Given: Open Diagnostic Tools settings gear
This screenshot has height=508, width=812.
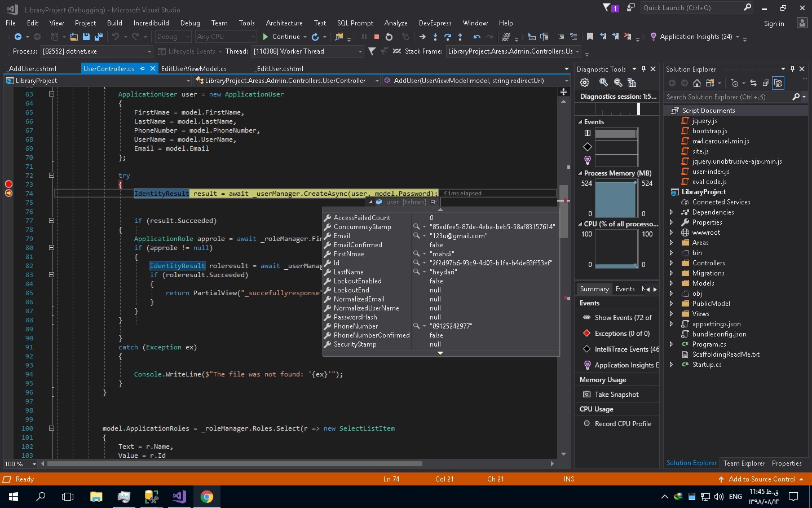Looking at the screenshot, I should 585,82.
